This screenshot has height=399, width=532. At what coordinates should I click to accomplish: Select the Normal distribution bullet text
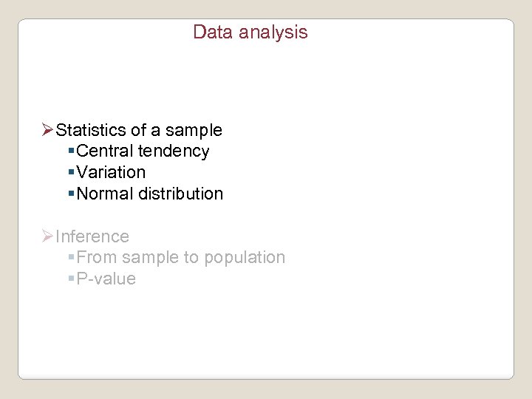click(149, 194)
